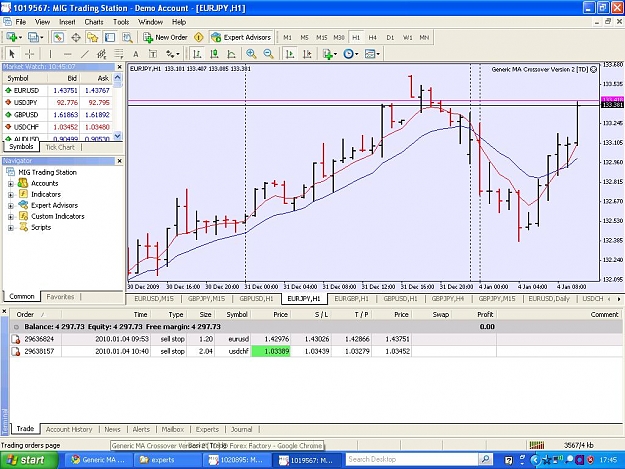Select the Horizontal Line drawing tool

68,53
